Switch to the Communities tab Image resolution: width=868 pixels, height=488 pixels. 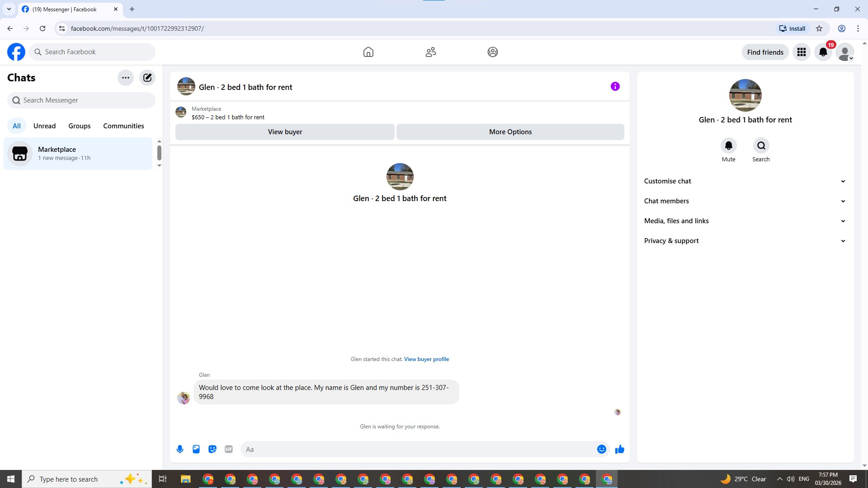(x=123, y=126)
